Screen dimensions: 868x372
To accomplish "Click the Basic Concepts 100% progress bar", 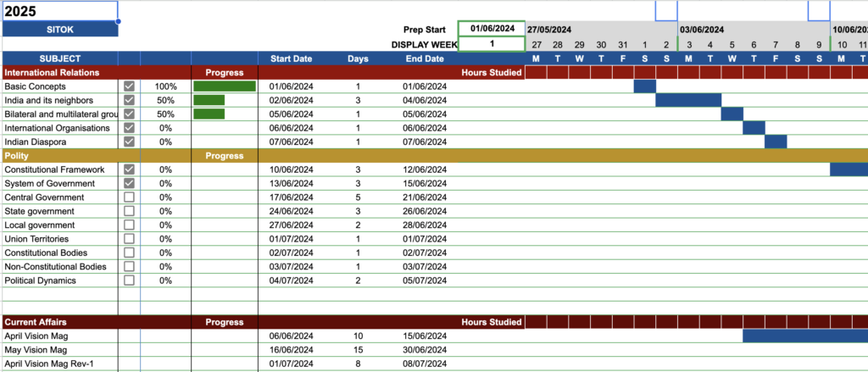I will point(224,86).
